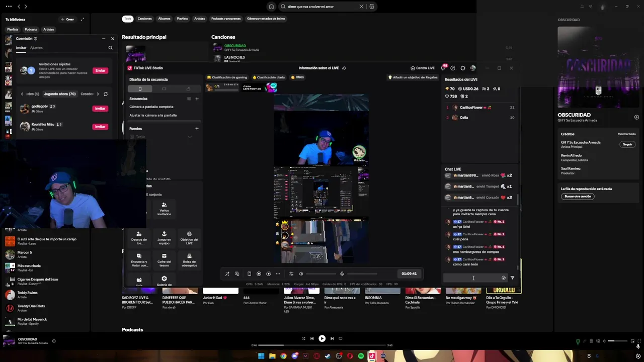Open Windows Start menu

click(x=261, y=356)
